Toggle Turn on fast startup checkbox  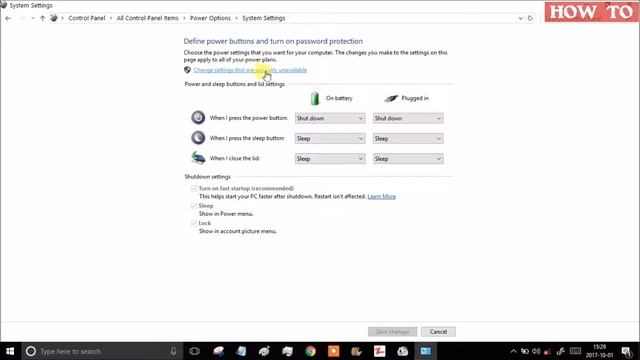coord(193,189)
